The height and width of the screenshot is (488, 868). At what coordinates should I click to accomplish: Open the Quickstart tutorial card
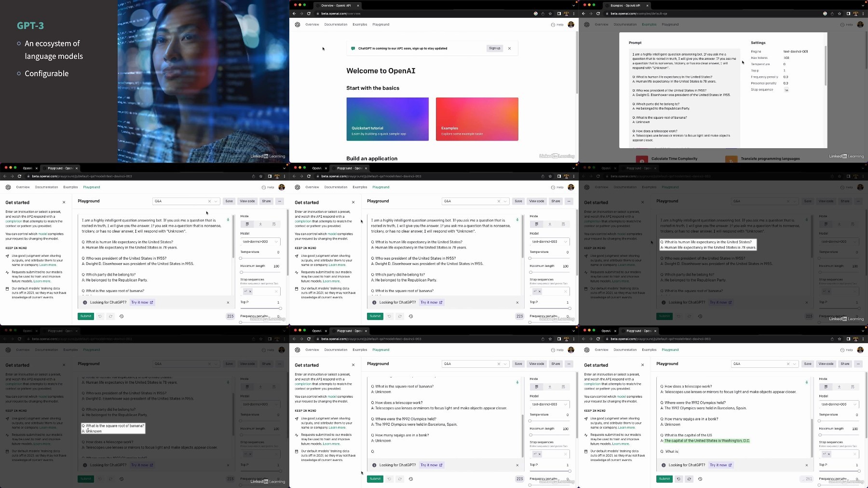point(387,119)
